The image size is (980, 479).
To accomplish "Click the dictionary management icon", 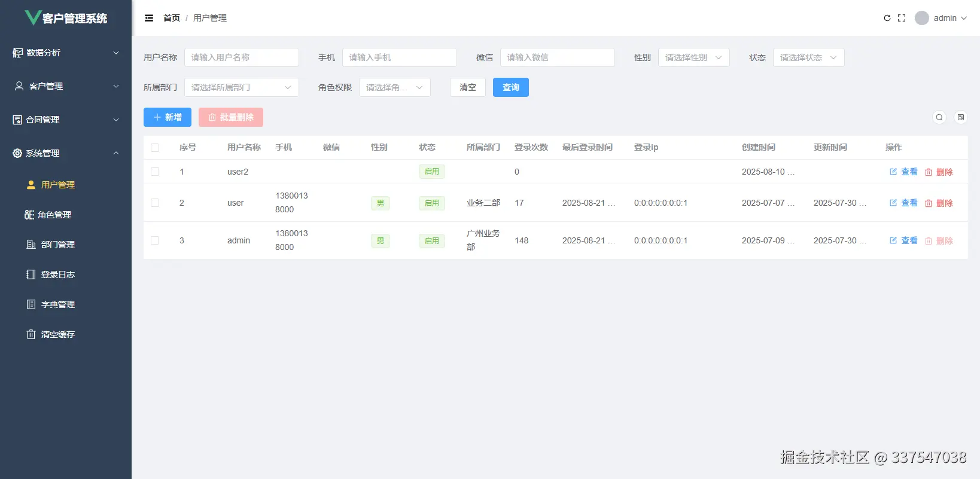I will pyautogui.click(x=31, y=304).
